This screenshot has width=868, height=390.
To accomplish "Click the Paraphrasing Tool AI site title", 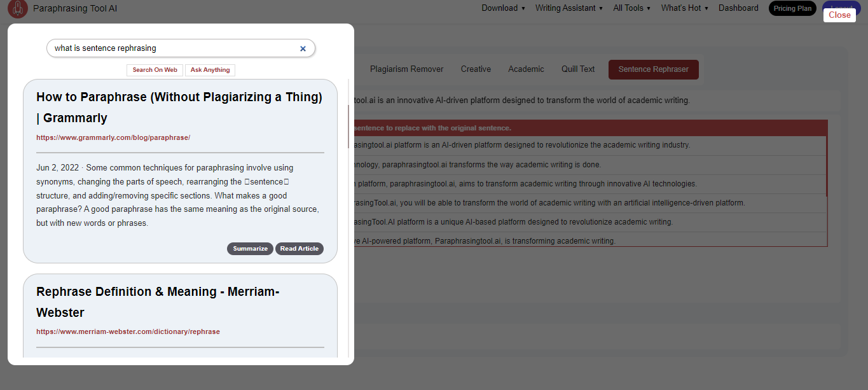I will pos(75,8).
